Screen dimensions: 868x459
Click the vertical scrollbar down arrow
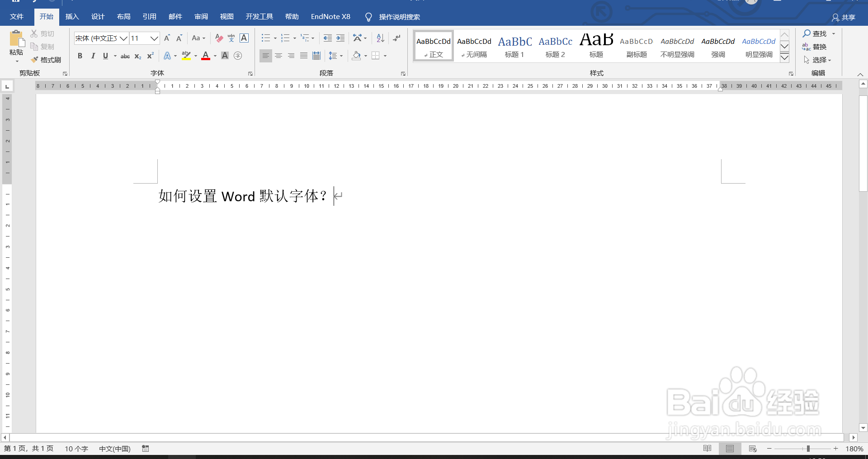(863, 428)
